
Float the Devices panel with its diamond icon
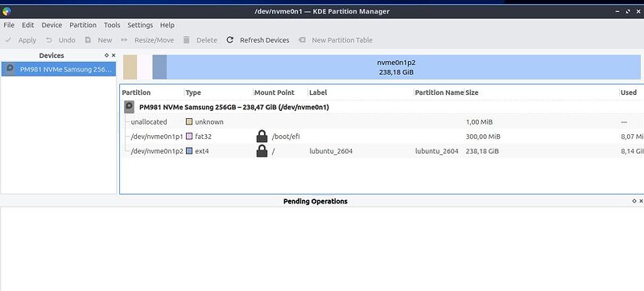[107, 55]
